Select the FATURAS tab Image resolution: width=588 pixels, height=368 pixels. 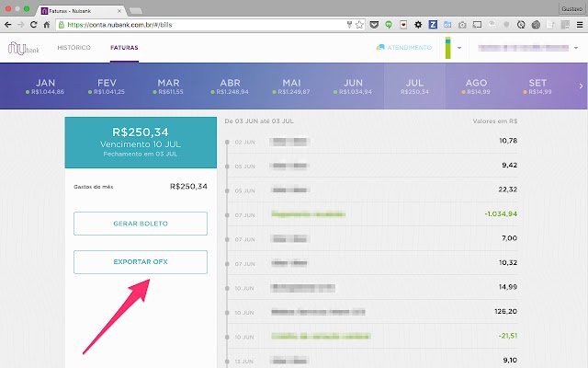124,47
